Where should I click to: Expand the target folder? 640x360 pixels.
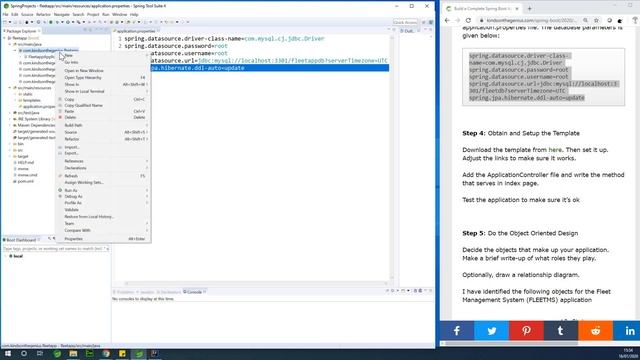10,156
